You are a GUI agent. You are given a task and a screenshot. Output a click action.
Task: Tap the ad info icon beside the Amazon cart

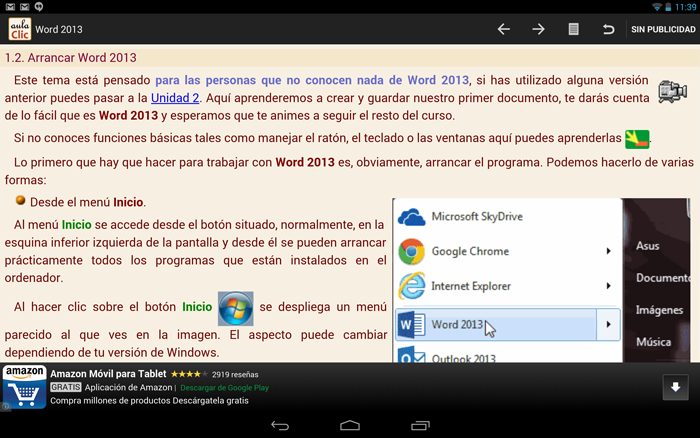click(x=5, y=407)
